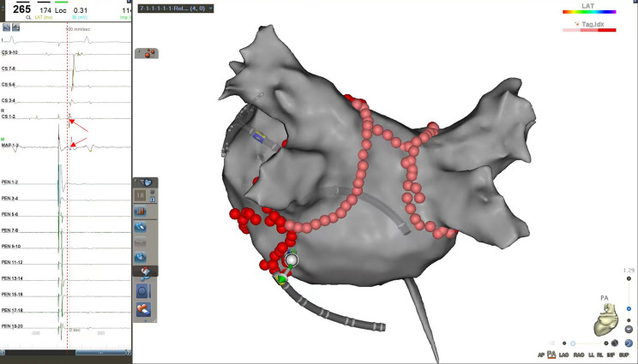The width and height of the screenshot is (638, 364).
Task: Click the second ECG tool icon above signals
Action: 16,28
